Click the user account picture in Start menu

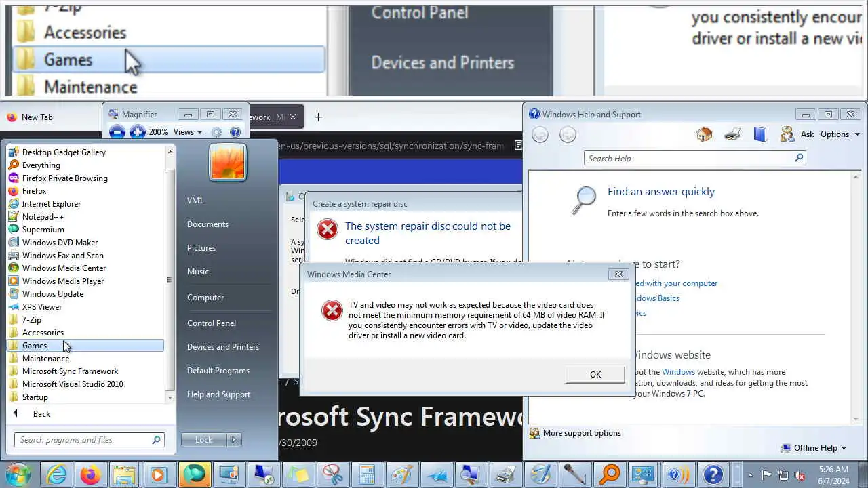(228, 163)
